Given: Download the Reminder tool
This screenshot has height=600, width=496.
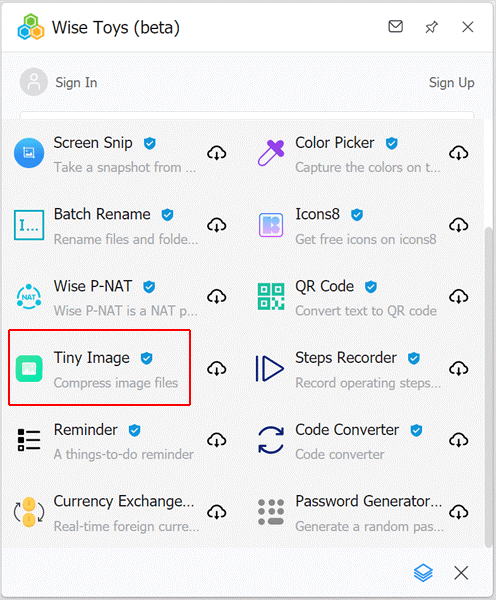Looking at the screenshot, I should click(217, 440).
